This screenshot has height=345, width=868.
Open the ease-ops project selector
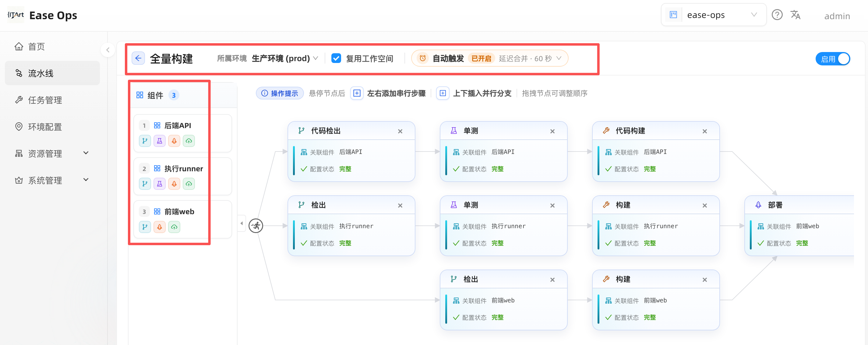(x=714, y=15)
